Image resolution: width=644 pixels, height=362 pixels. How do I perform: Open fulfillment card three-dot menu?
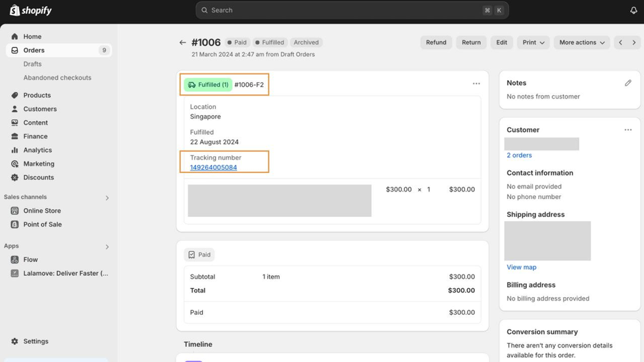[x=476, y=83]
